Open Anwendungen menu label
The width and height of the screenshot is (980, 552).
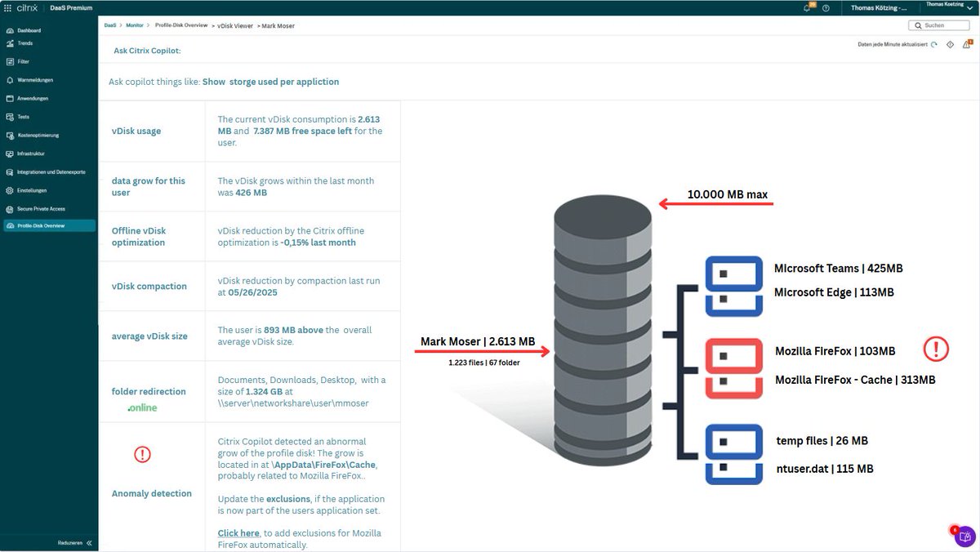pos(33,98)
